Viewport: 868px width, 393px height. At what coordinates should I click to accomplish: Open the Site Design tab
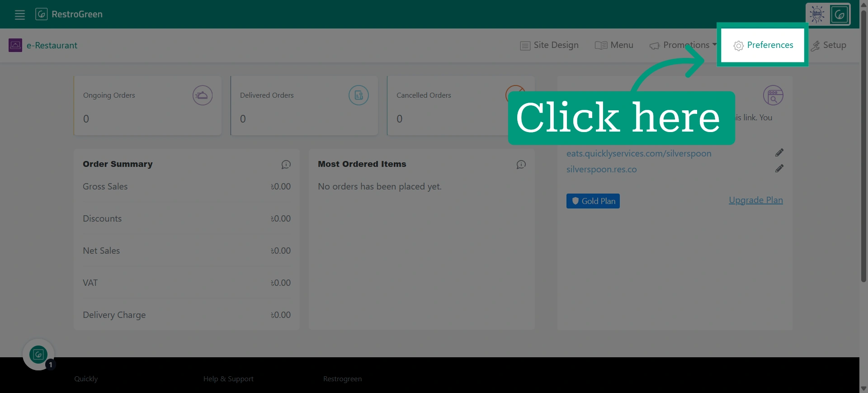tap(549, 45)
